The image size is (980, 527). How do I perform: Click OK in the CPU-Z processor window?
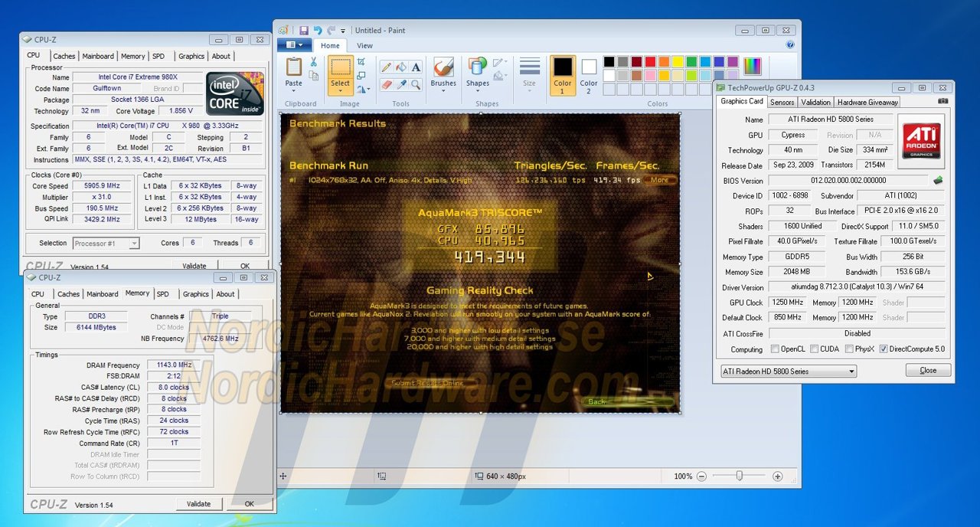245,266
